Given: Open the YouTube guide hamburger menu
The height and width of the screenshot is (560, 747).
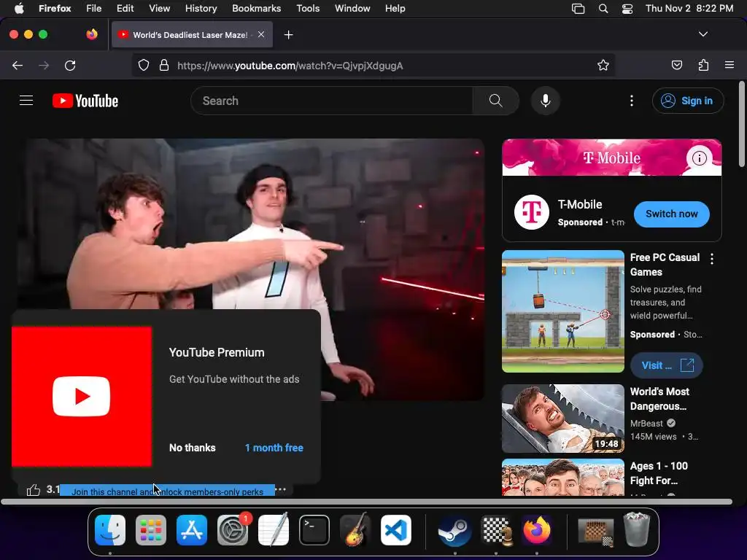Looking at the screenshot, I should pyautogui.click(x=26, y=101).
